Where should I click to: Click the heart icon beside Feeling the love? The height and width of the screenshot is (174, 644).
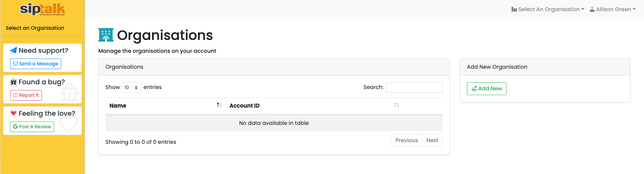pyautogui.click(x=14, y=113)
